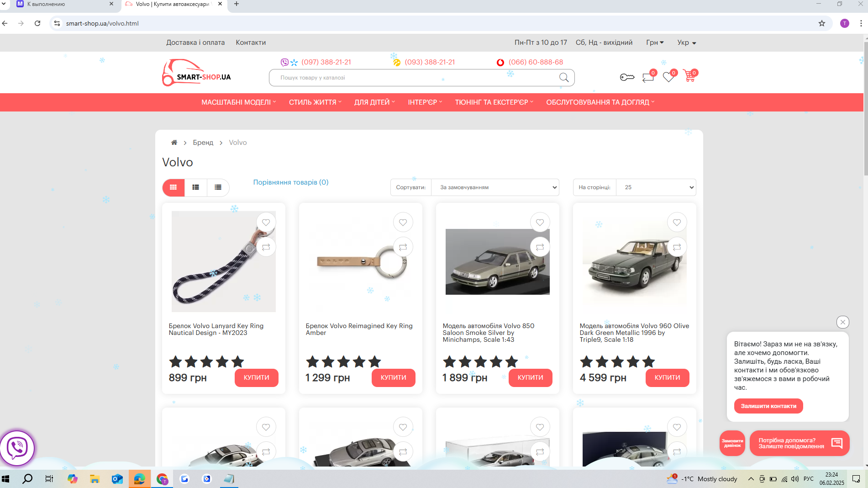This screenshot has width=868, height=488.
Task: Buy the Volvo 960 Olive Dark Green model
Action: click(668, 378)
